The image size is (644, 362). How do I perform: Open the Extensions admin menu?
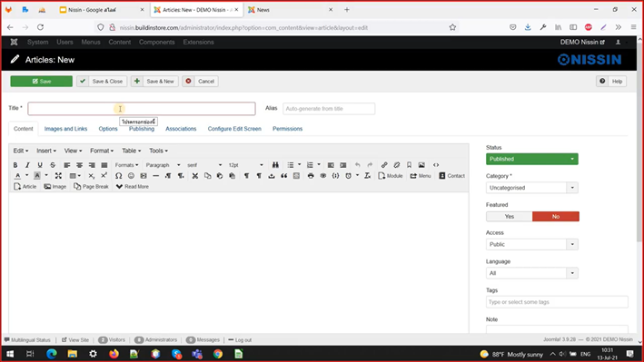click(x=198, y=43)
